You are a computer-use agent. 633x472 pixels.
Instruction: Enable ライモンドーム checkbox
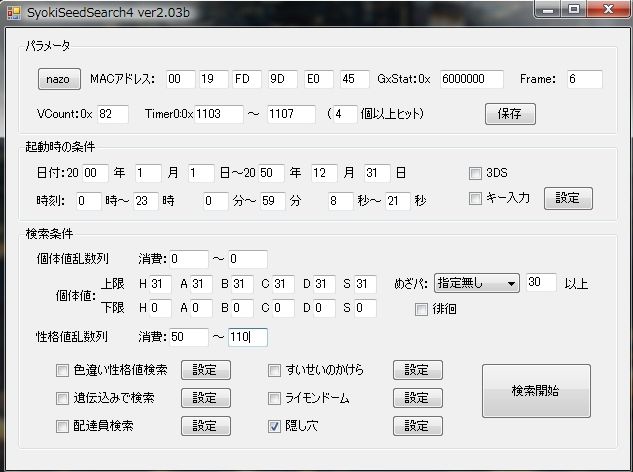pyautogui.click(x=275, y=399)
